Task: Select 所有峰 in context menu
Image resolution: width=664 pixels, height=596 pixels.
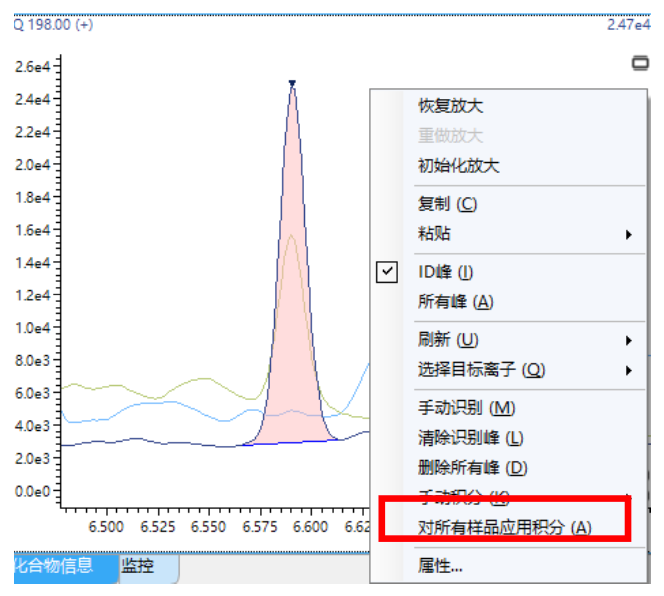Action: [x=455, y=301]
